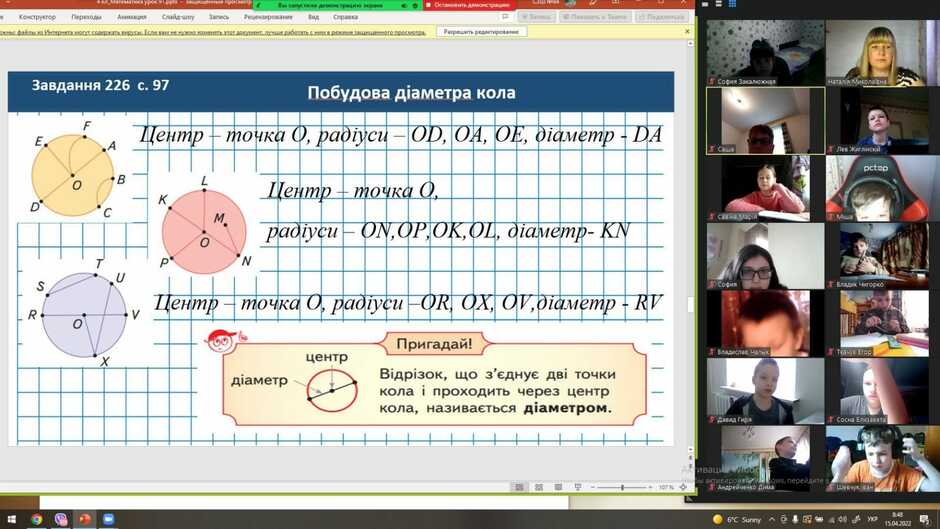Click the Разрешить редактирование button

(481, 32)
